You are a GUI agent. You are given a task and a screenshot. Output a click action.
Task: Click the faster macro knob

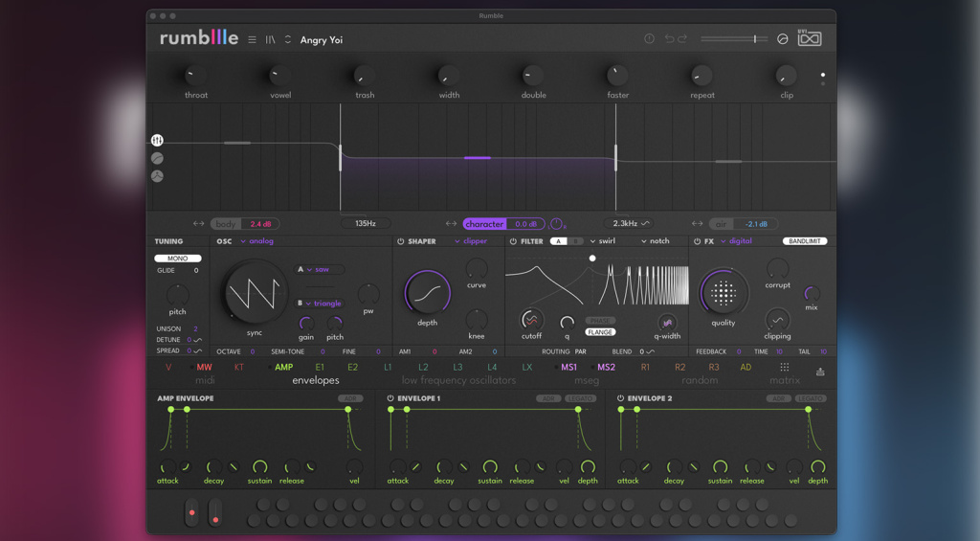click(x=617, y=75)
